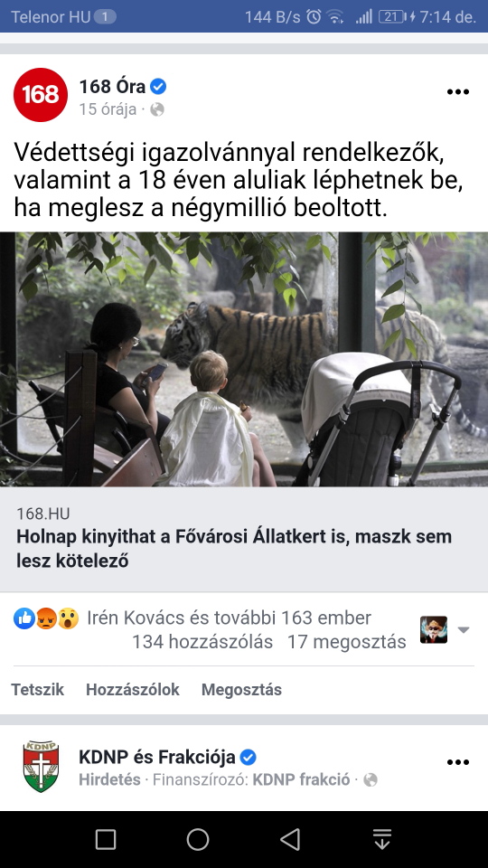488x868 pixels.
Task: Open the 168 Óra page logo
Action: (x=41, y=95)
